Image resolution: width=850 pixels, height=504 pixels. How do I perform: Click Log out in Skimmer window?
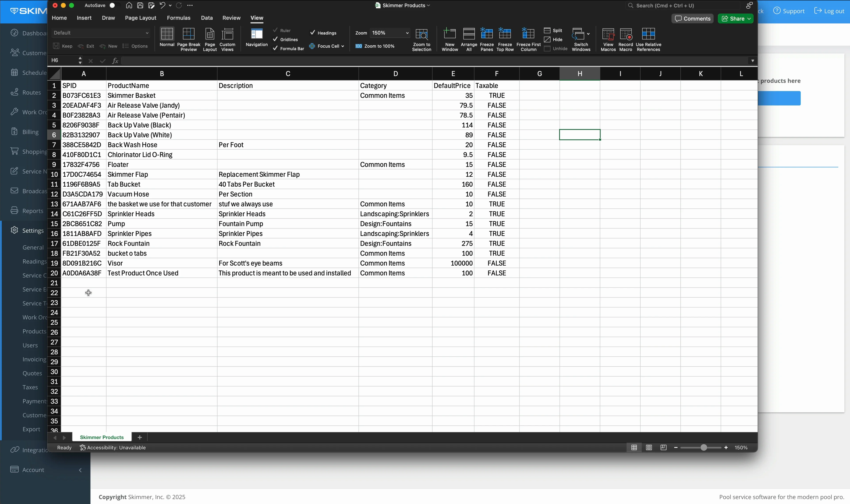tap(829, 11)
